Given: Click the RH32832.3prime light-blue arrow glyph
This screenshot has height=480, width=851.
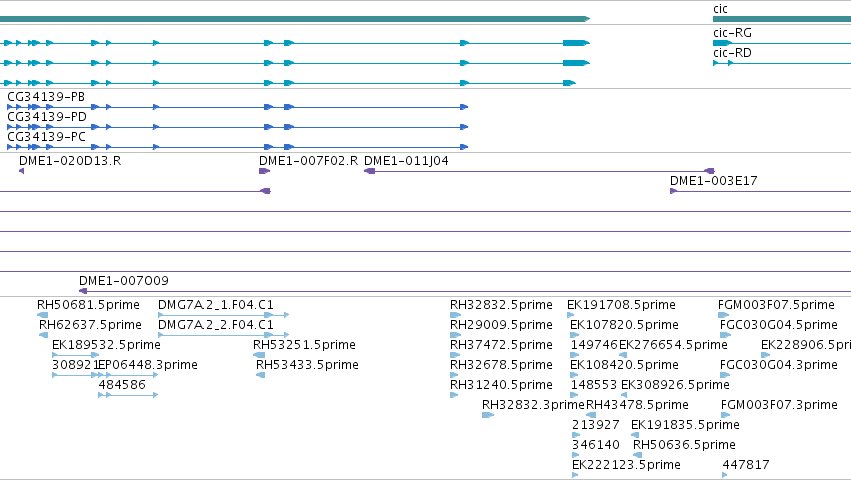Looking at the screenshot, I should [x=488, y=415].
